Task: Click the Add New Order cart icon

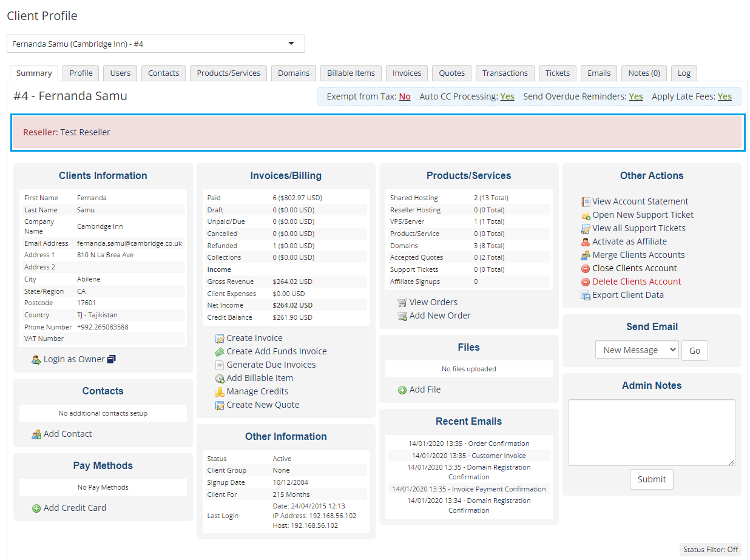Action: pos(402,316)
